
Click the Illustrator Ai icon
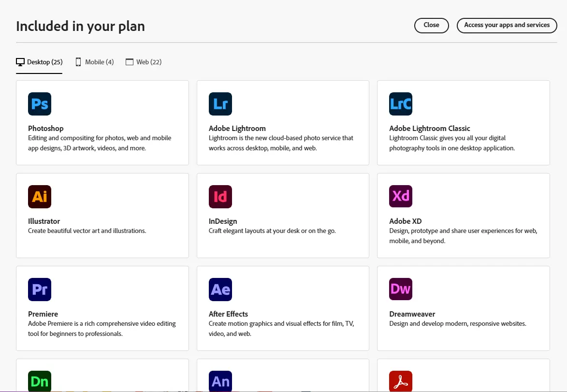(x=40, y=197)
